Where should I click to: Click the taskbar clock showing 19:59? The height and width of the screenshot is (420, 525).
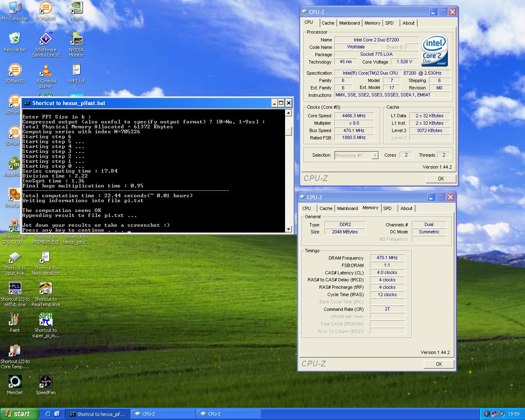(514, 414)
